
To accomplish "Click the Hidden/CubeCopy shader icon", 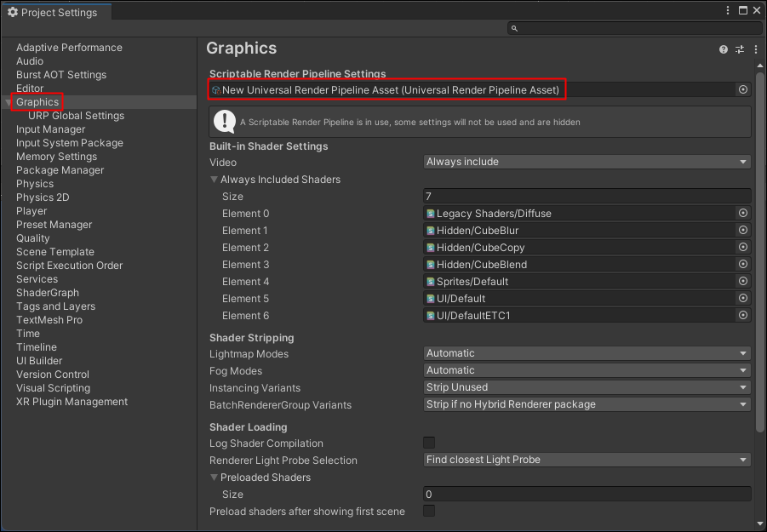I will point(431,248).
